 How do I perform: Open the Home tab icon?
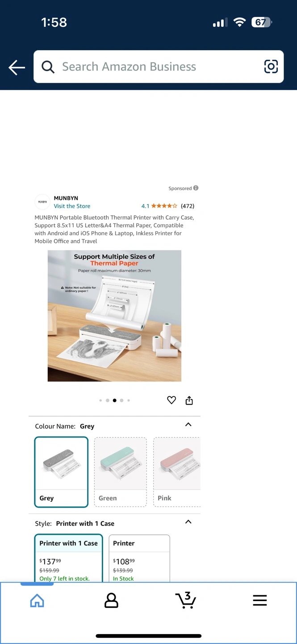[37, 600]
